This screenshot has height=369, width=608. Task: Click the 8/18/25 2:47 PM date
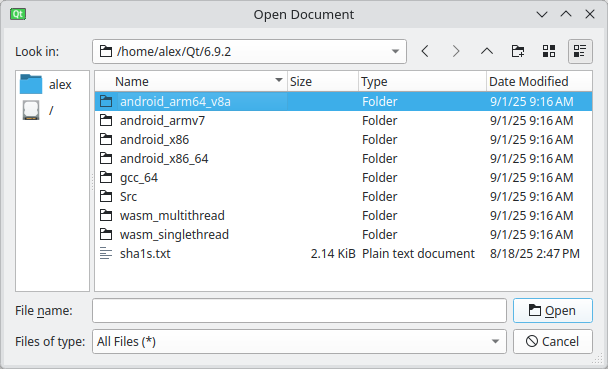(535, 253)
